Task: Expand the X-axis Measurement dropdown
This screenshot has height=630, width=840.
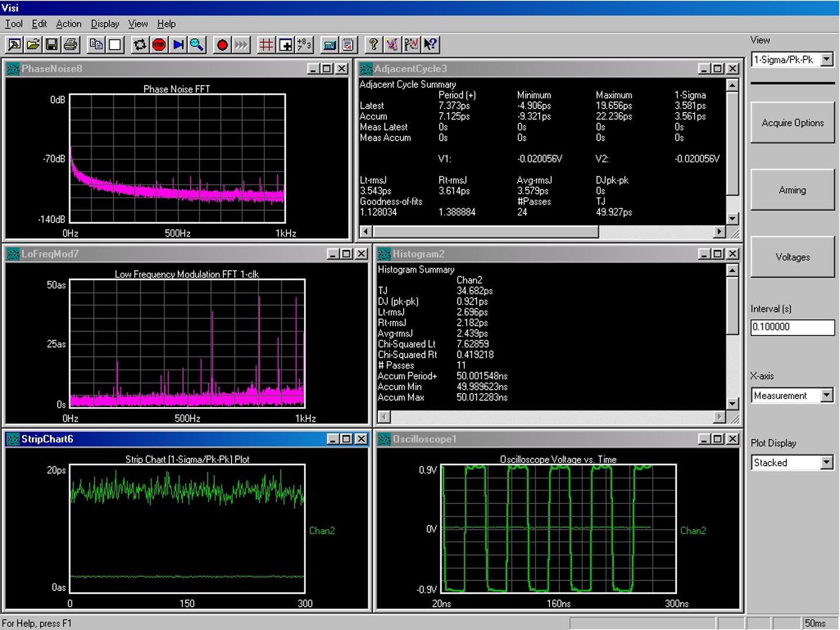Action: click(x=827, y=395)
